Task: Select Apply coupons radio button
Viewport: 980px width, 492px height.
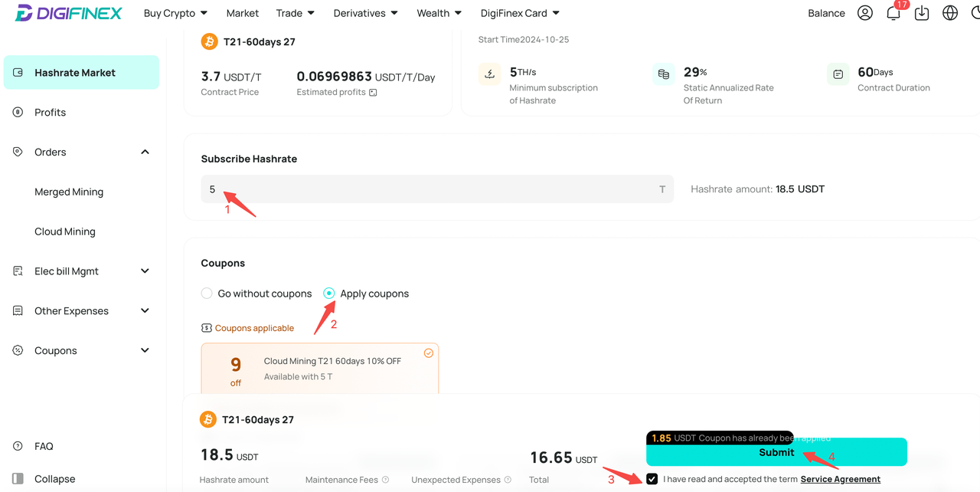Action: 329,294
